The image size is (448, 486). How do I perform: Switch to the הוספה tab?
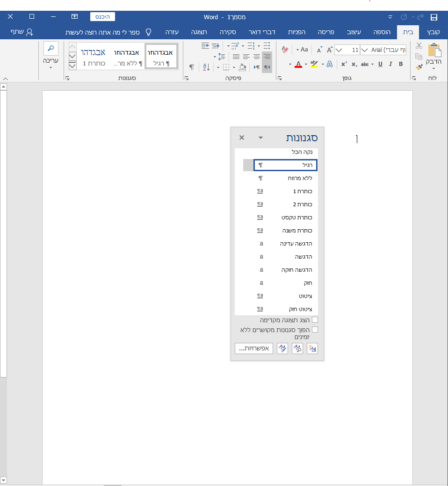[382, 32]
